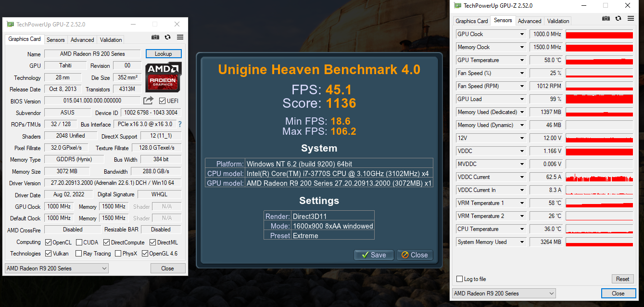This screenshot has width=644, height=307.
Task: Click GPU-Z app icon in left window title bar
Action: [x=11, y=25]
